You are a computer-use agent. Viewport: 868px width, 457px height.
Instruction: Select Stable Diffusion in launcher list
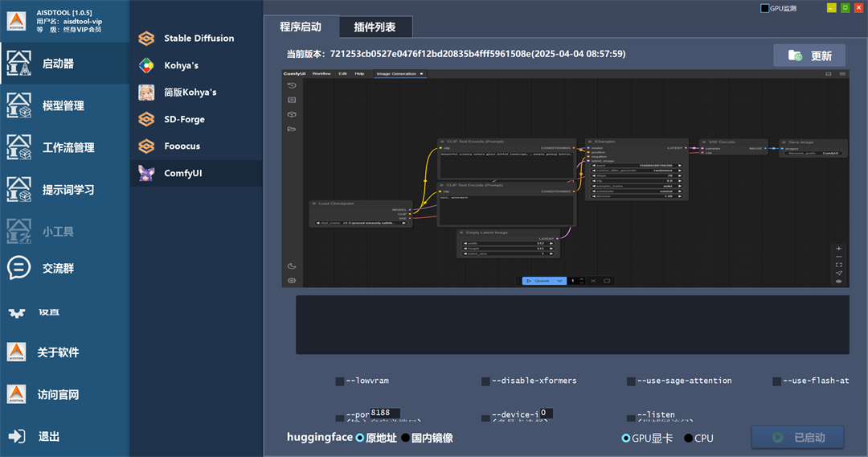coord(199,38)
